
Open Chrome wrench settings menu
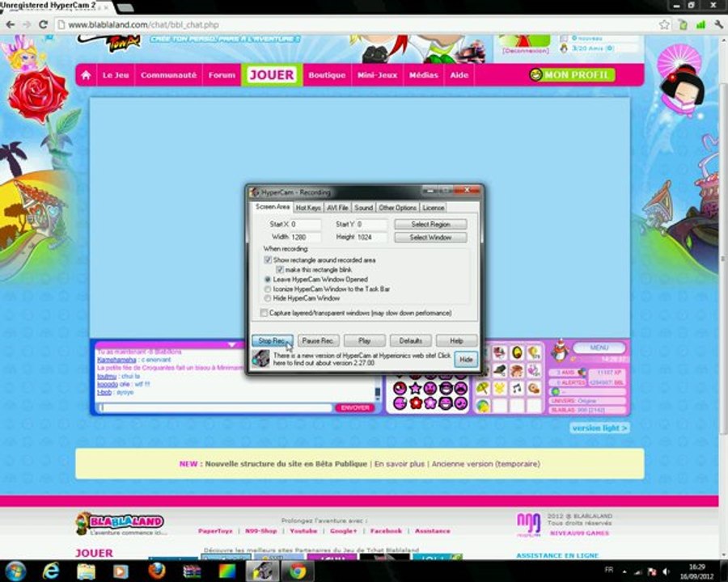click(x=718, y=24)
